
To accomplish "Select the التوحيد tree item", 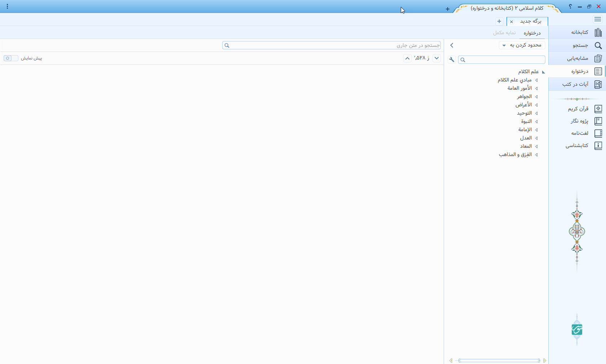I will pyautogui.click(x=524, y=113).
